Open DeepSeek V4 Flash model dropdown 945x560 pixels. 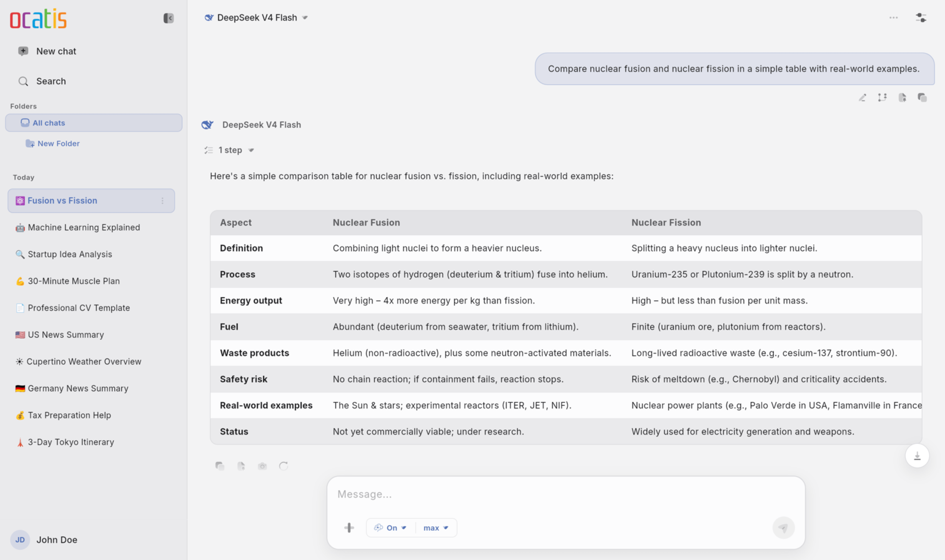[x=256, y=18]
